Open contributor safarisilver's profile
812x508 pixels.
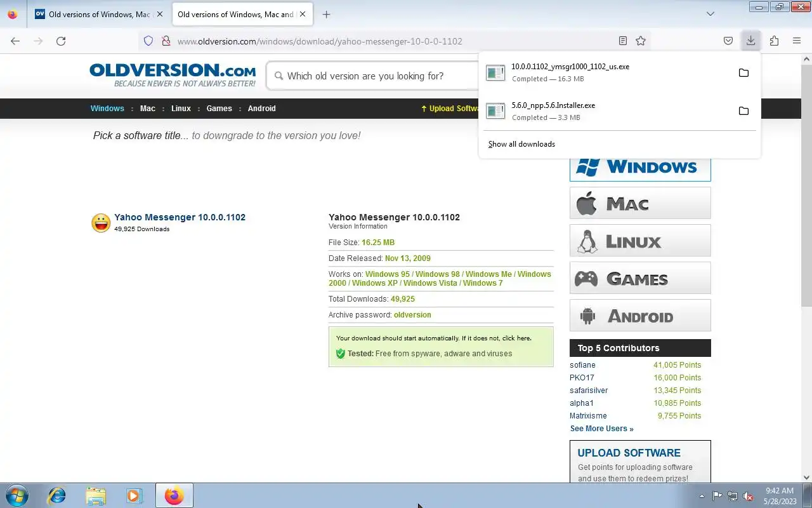[x=589, y=391]
